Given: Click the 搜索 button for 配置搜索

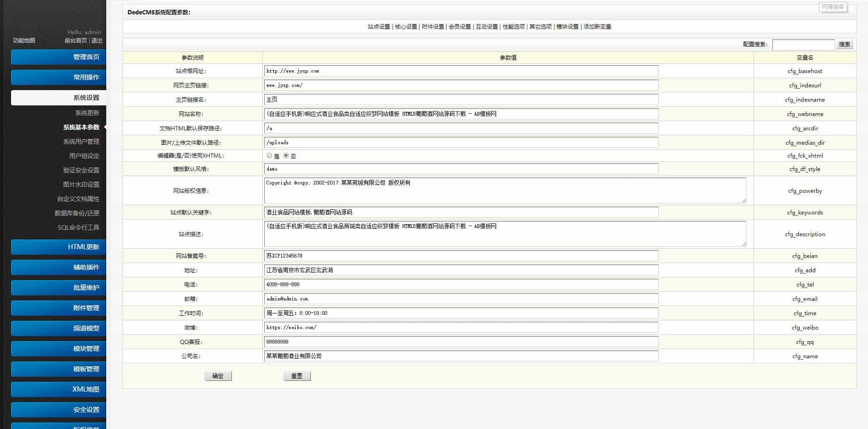Looking at the screenshot, I should 844,44.
